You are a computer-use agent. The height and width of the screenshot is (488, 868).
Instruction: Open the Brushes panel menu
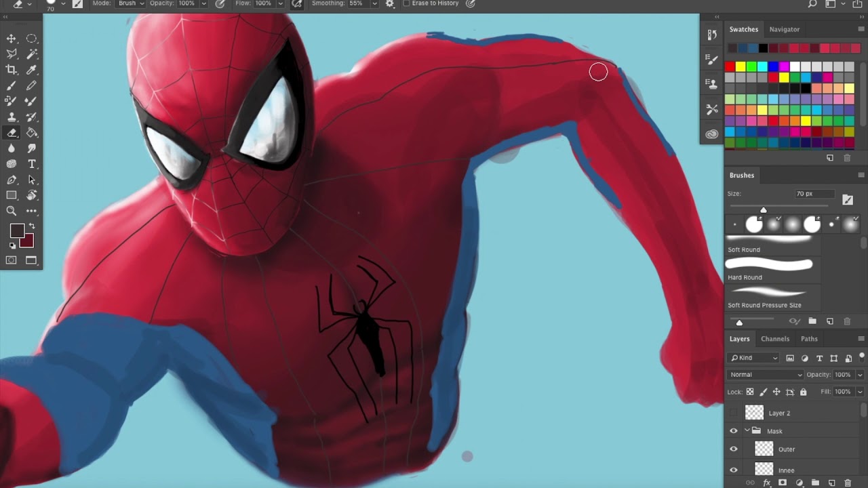click(861, 175)
